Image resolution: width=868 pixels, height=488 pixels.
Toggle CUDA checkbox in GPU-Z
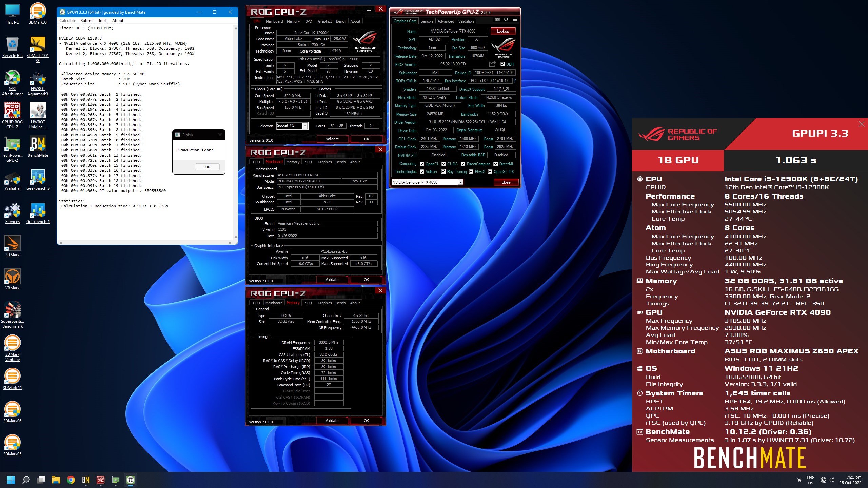click(443, 164)
